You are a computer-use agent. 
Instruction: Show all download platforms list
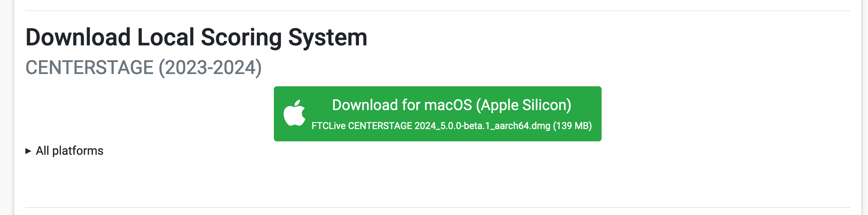[64, 151]
